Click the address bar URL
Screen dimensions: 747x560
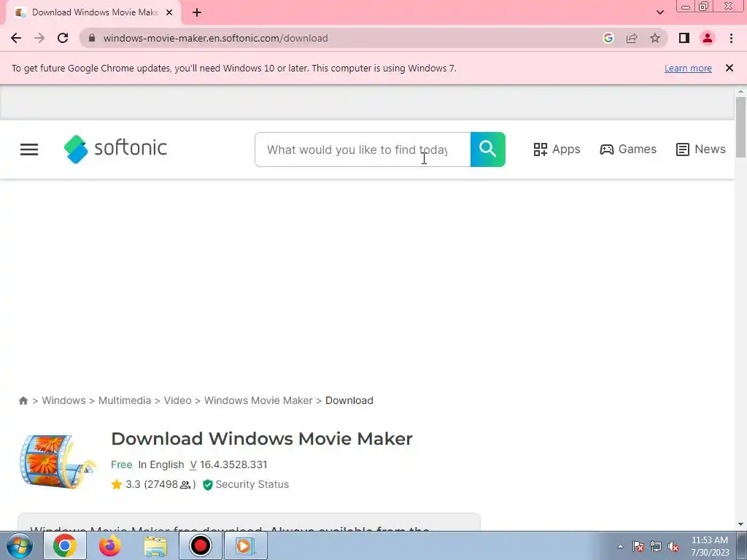pyautogui.click(x=215, y=38)
